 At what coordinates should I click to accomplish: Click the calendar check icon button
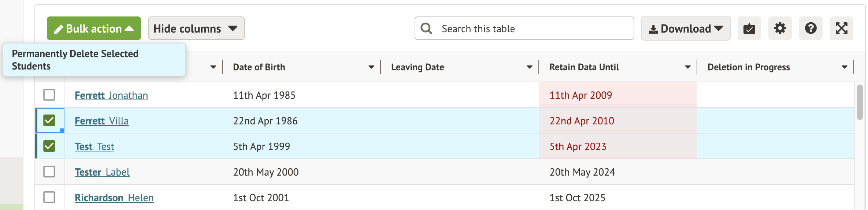point(749,29)
